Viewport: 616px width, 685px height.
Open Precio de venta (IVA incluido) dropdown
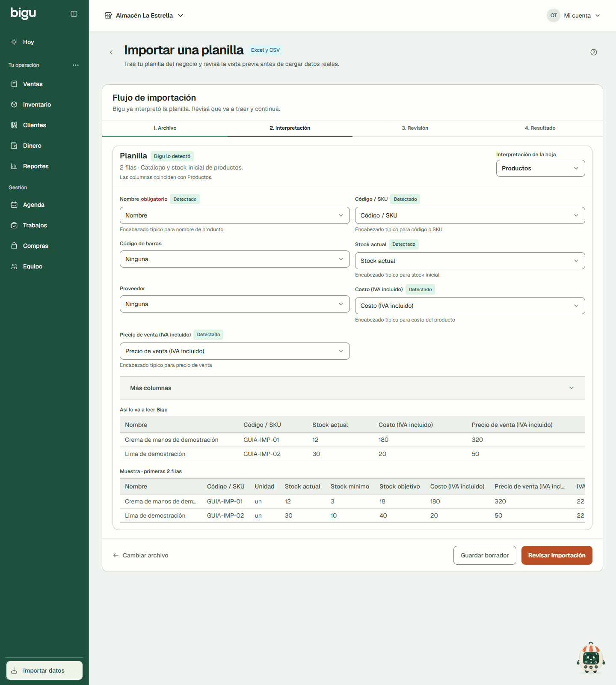235,351
